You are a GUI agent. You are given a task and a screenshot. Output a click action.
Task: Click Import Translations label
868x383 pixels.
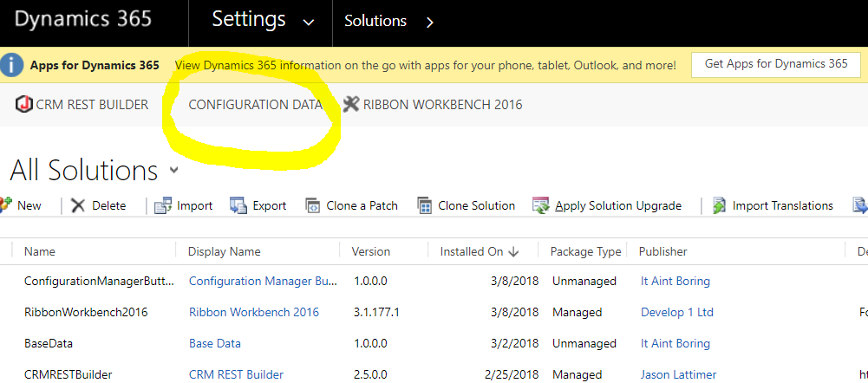click(x=783, y=206)
